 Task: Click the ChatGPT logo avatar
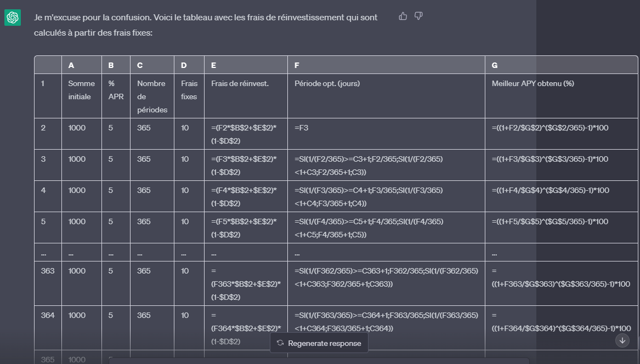pos(13,18)
